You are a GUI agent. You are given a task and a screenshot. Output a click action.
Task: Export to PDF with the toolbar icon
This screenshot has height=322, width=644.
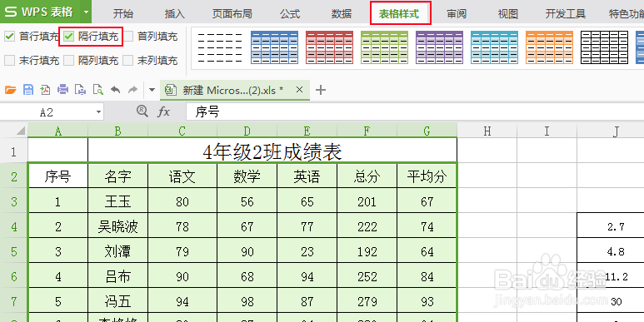45,90
